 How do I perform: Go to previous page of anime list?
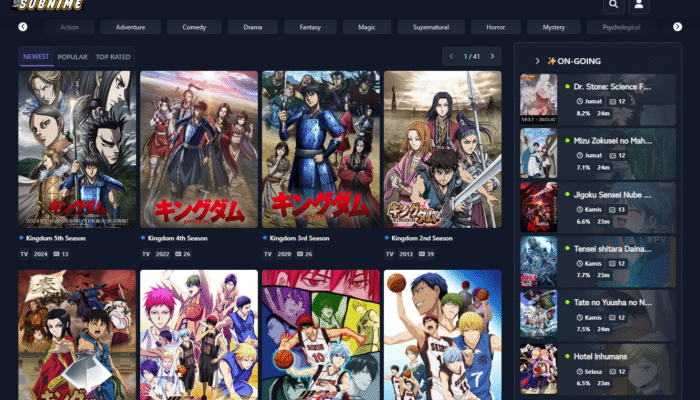pyautogui.click(x=451, y=56)
